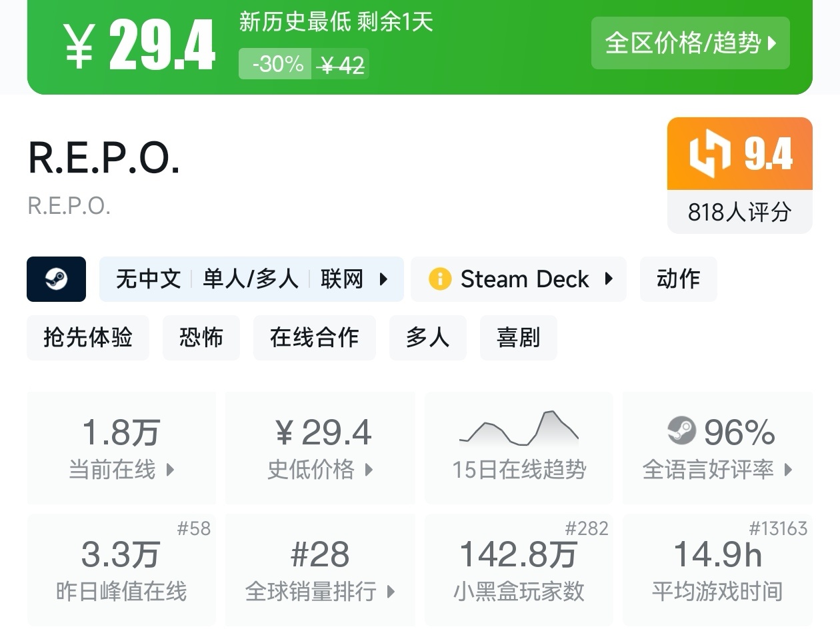
Task: Open 全区价格/趋势 price trends button
Action: point(690,43)
